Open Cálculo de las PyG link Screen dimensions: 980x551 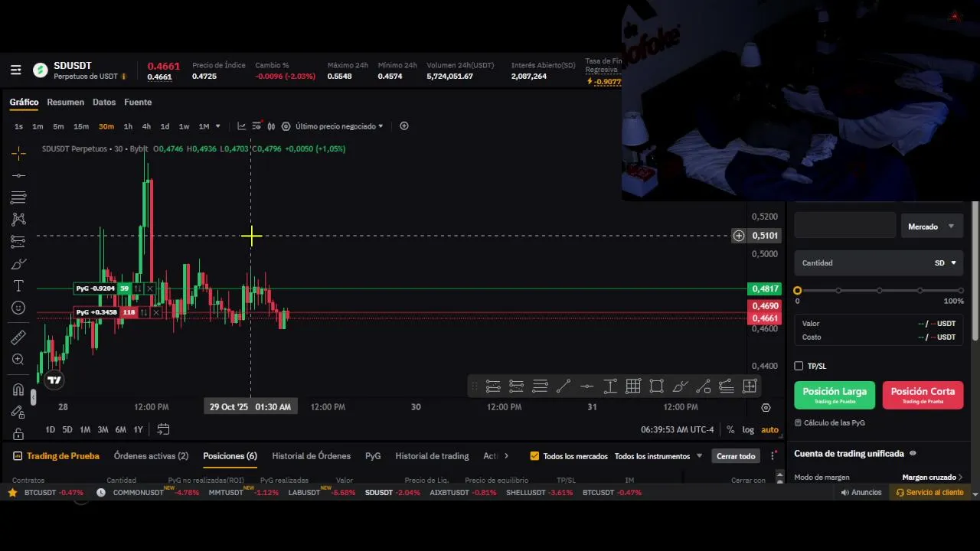coord(830,422)
